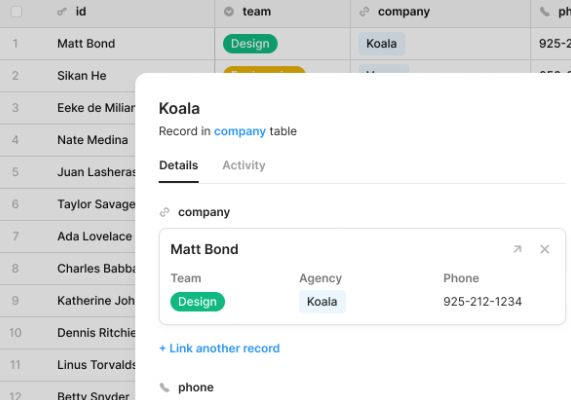Click key icon in id column header

click(x=62, y=12)
